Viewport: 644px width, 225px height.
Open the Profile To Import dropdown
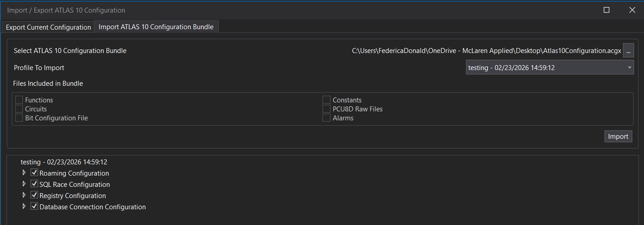tap(549, 68)
